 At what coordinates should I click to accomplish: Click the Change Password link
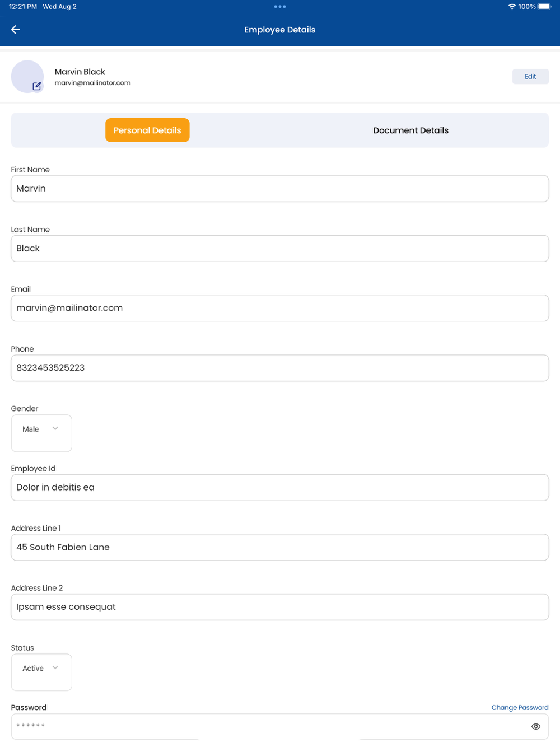point(520,708)
